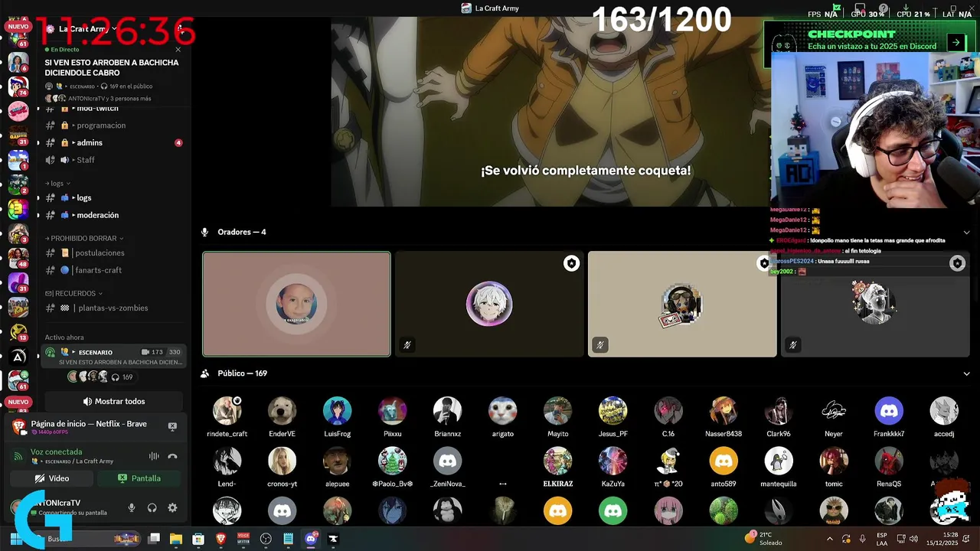The image size is (980, 551).
Task: Collapse the Público list chevron
Action: click(967, 373)
